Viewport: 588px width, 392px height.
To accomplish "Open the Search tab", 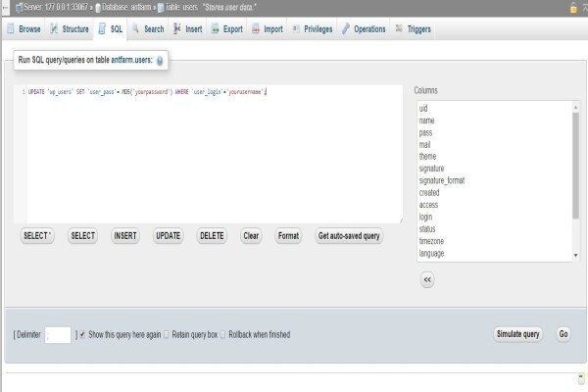I will coord(148,28).
